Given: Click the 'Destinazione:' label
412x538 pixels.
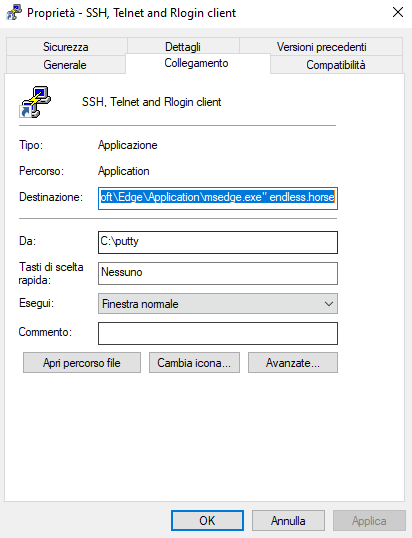Looking at the screenshot, I should pos(51,197).
